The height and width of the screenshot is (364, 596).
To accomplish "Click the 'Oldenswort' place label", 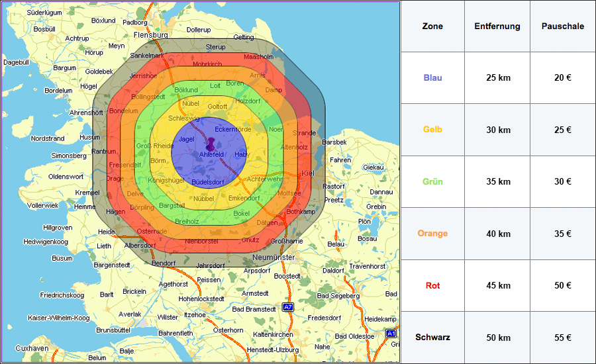I will (66, 177).
